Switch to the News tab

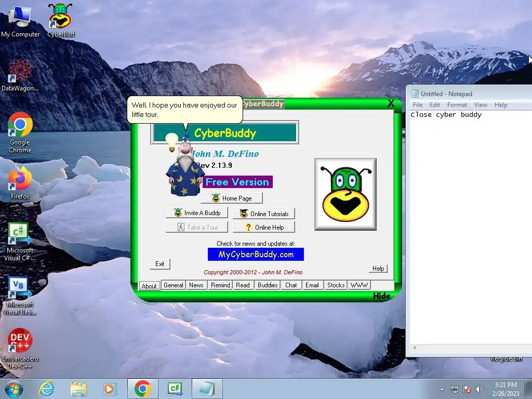point(196,285)
